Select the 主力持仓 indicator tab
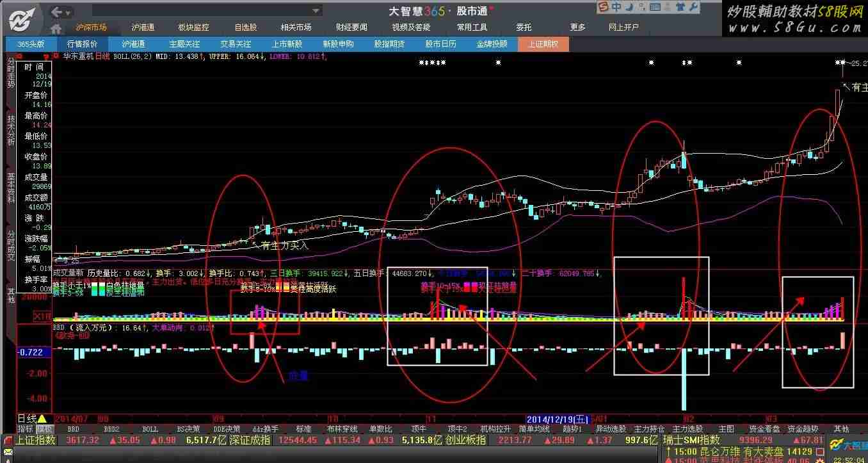Screen dimensions: 868x463 (650, 429)
